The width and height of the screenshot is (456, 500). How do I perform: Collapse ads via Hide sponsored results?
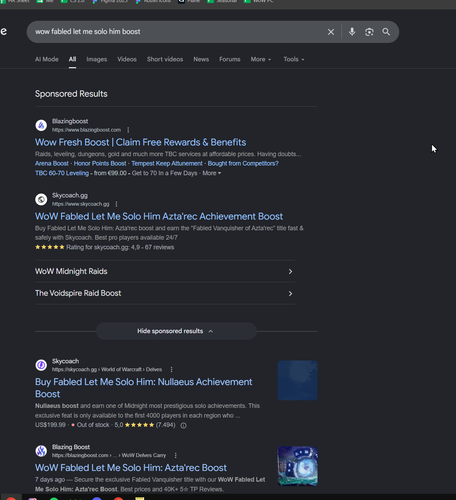point(176,331)
